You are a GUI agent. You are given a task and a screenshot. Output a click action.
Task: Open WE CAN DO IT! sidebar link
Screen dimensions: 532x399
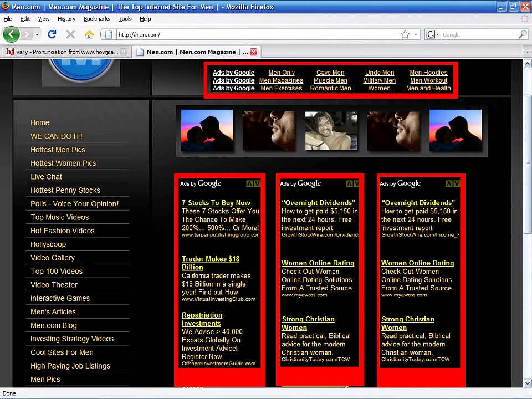tap(57, 136)
